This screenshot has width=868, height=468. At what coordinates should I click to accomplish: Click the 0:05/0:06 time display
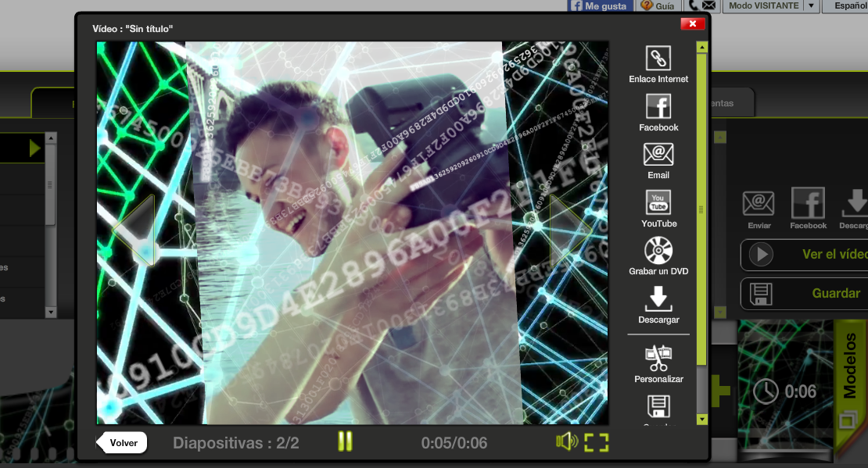(x=454, y=443)
